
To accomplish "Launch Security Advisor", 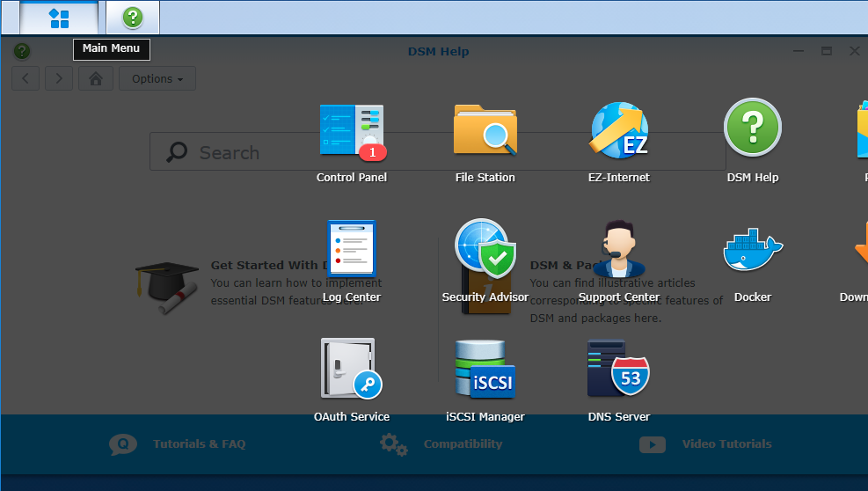I will coord(485,261).
